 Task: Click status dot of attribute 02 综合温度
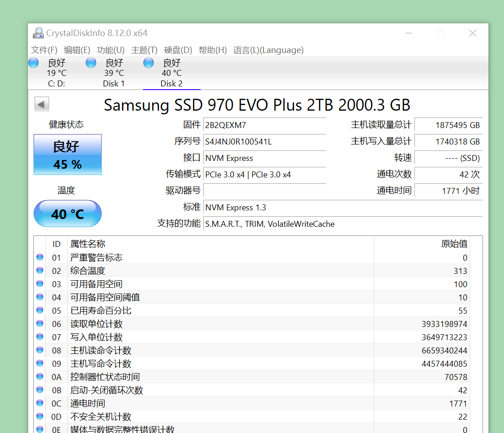click(40, 271)
